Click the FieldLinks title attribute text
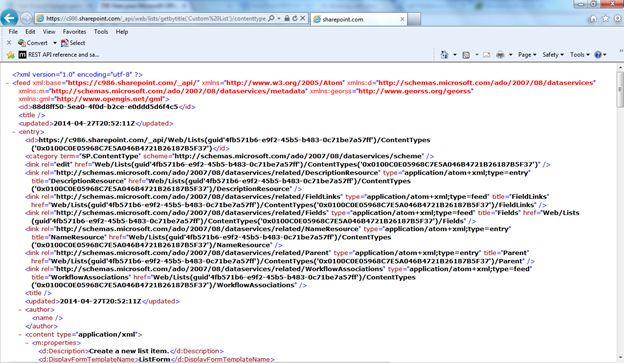This screenshot has height=363, width=624. [x=530, y=196]
